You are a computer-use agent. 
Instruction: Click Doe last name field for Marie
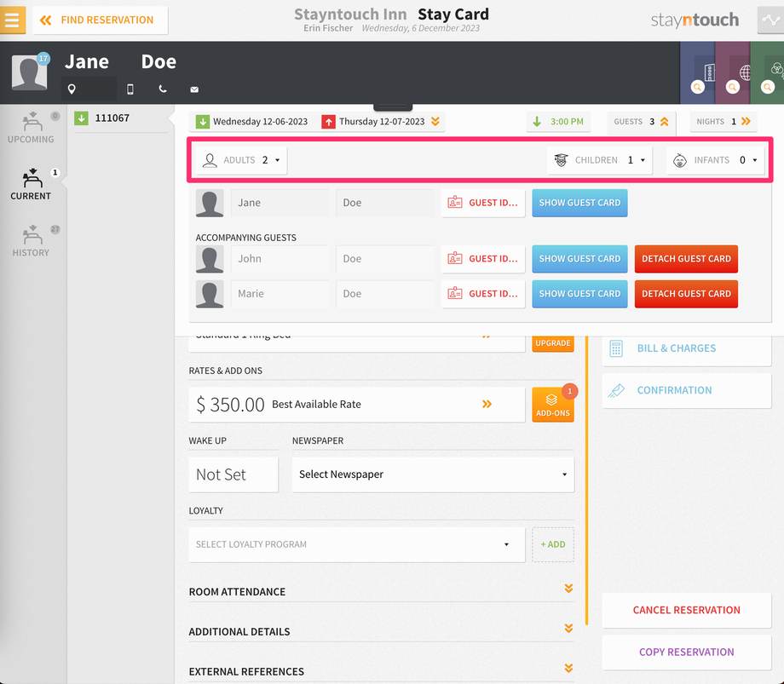[385, 294]
